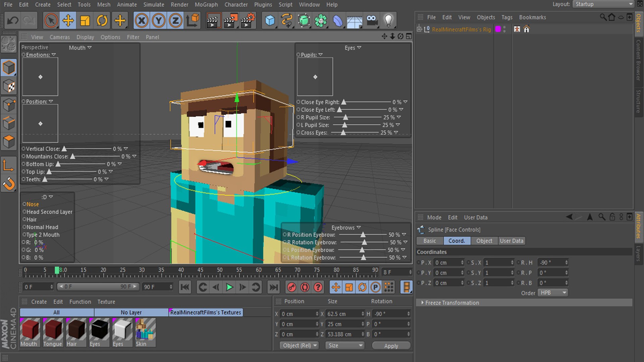Click the Undo arrow icon
Image resolution: width=644 pixels, height=362 pixels.
(x=13, y=21)
